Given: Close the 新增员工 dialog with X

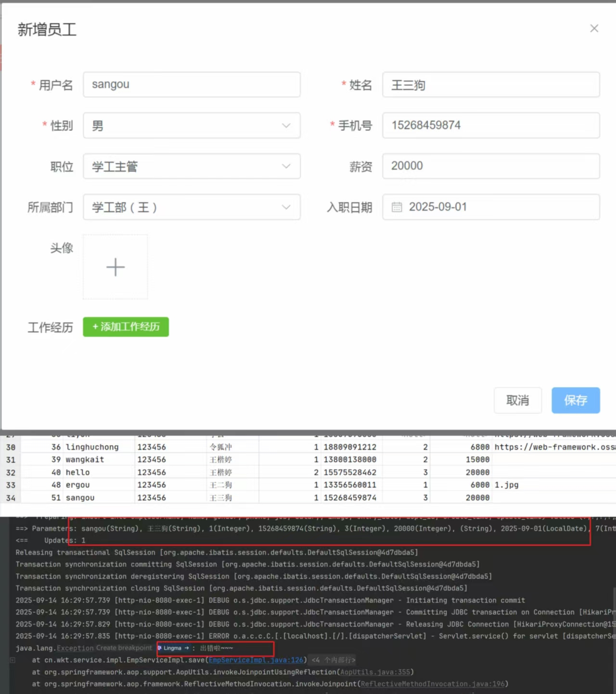Looking at the screenshot, I should tap(594, 28).
